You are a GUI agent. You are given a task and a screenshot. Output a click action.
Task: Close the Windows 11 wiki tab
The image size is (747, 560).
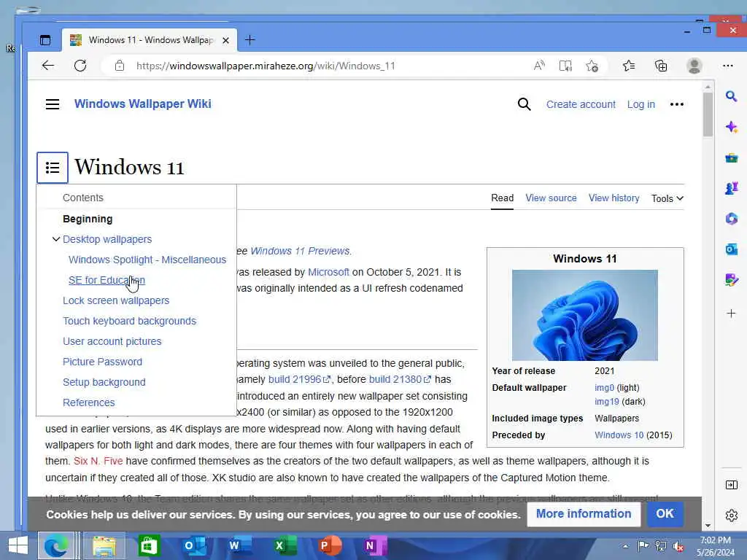tap(226, 41)
